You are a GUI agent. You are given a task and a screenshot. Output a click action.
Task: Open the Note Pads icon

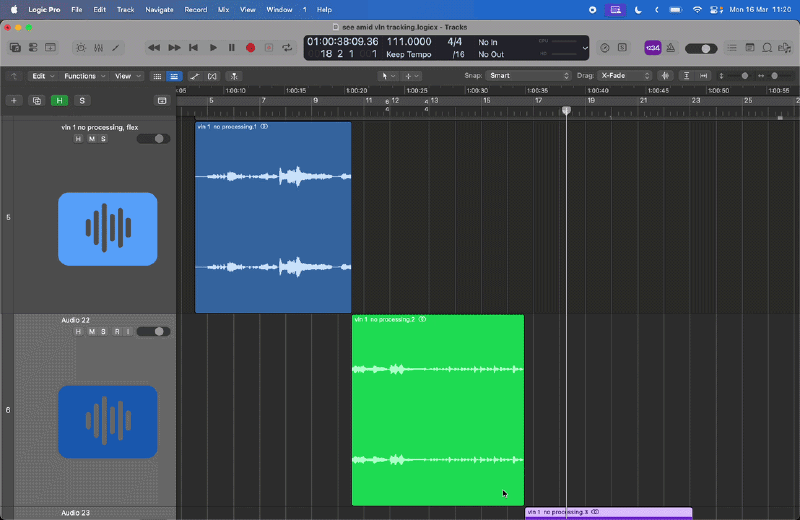pos(750,47)
